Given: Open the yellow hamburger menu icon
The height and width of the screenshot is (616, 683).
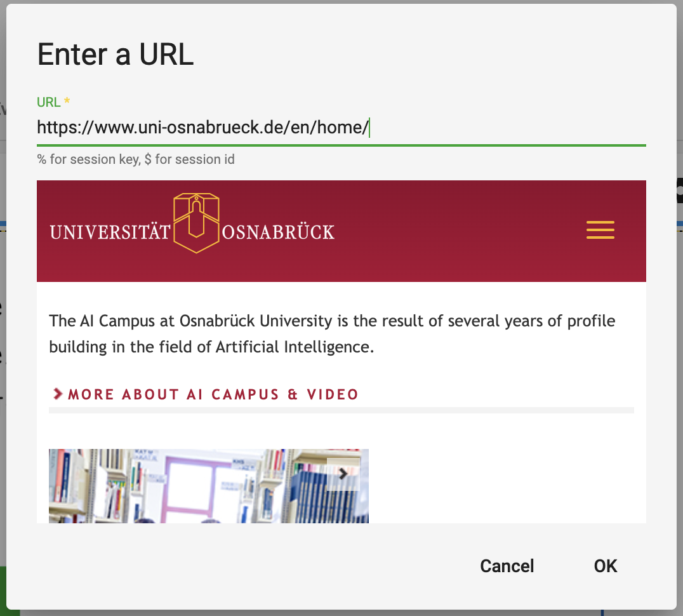Looking at the screenshot, I should click(600, 230).
